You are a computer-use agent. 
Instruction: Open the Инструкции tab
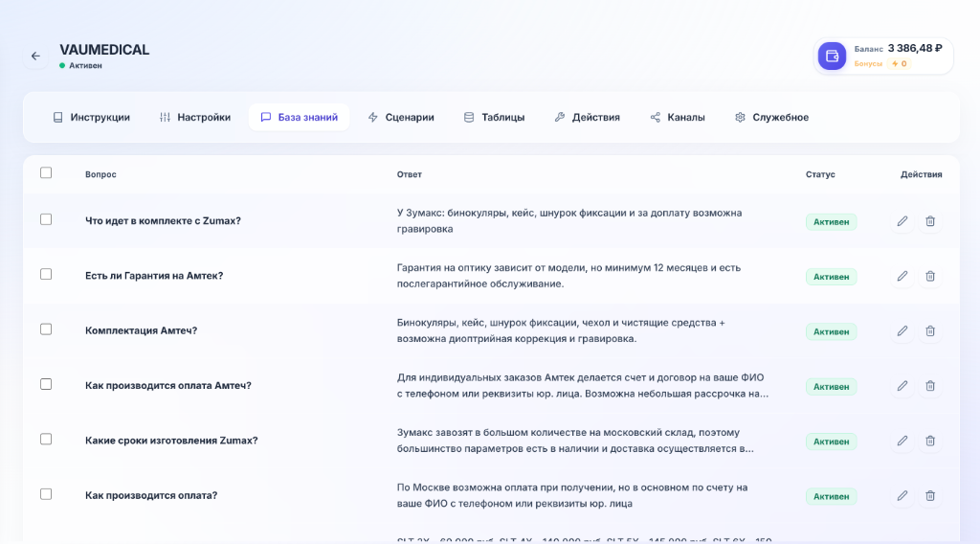(91, 118)
